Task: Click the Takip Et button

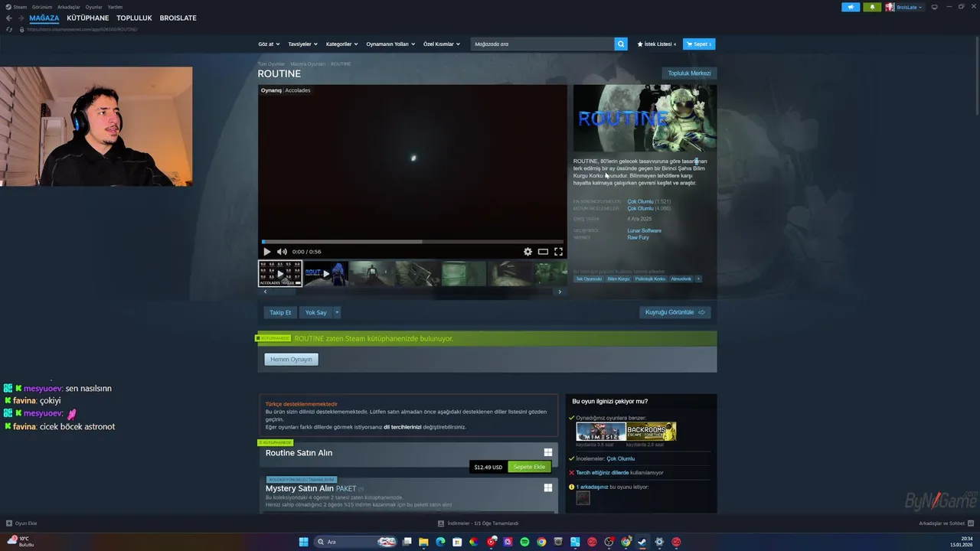Action: 280,312
